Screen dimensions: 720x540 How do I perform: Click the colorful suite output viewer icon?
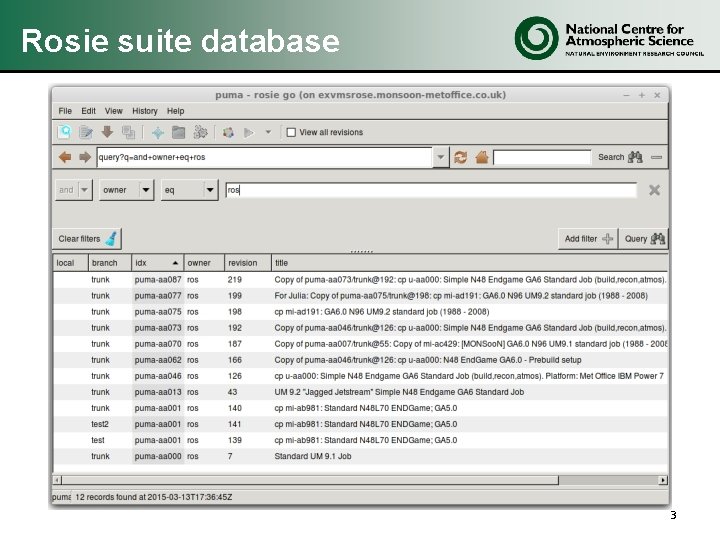(228, 133)
